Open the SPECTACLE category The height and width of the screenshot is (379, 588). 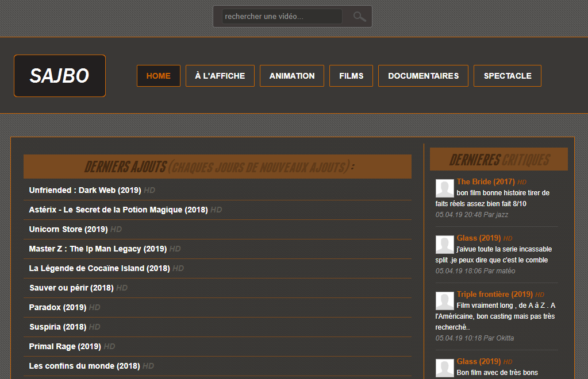pyautogui.click(x=508, y=76)
